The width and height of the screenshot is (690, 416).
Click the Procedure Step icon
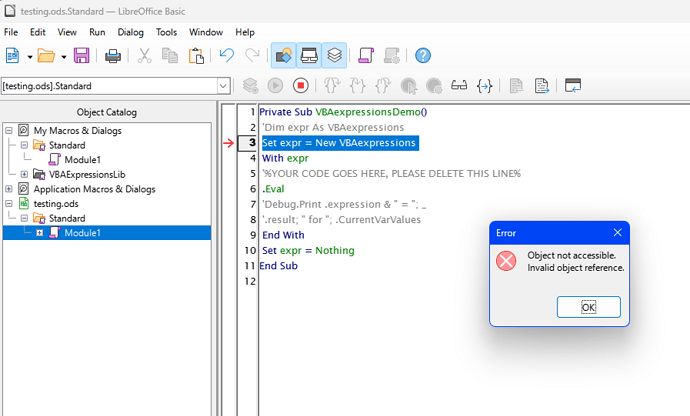pyautogui.click(x=332, y=85)
